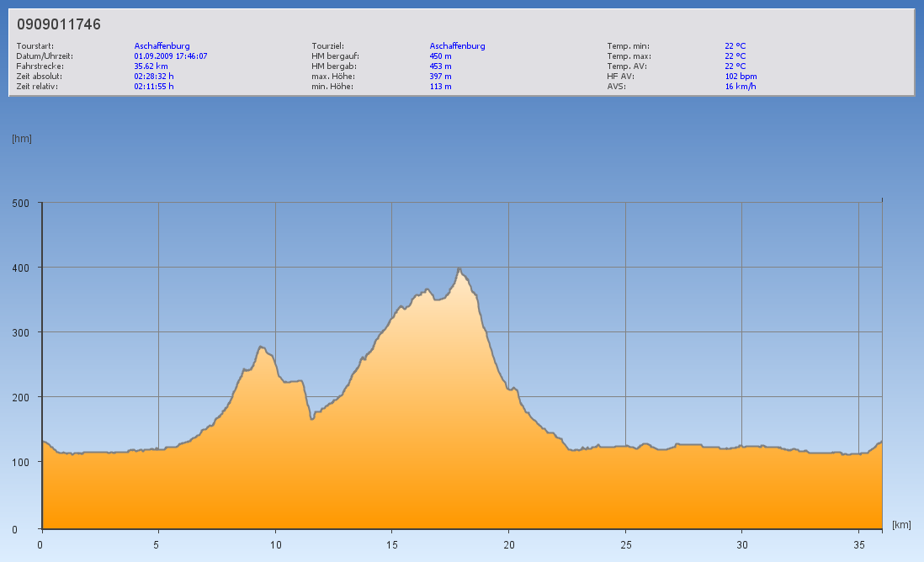Select the Tourziel value Aschaffenburg
Image resolution: width=924 pixels, height=562 pixels.
point(457,46)
